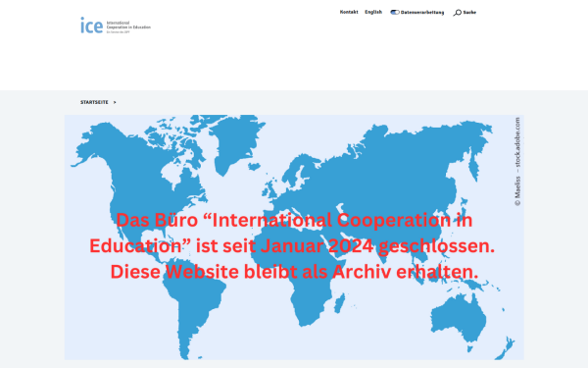Viewport: 588px width, 368px height.
Task: Click the red closure notice heading
Action: (x=292, y=245)
